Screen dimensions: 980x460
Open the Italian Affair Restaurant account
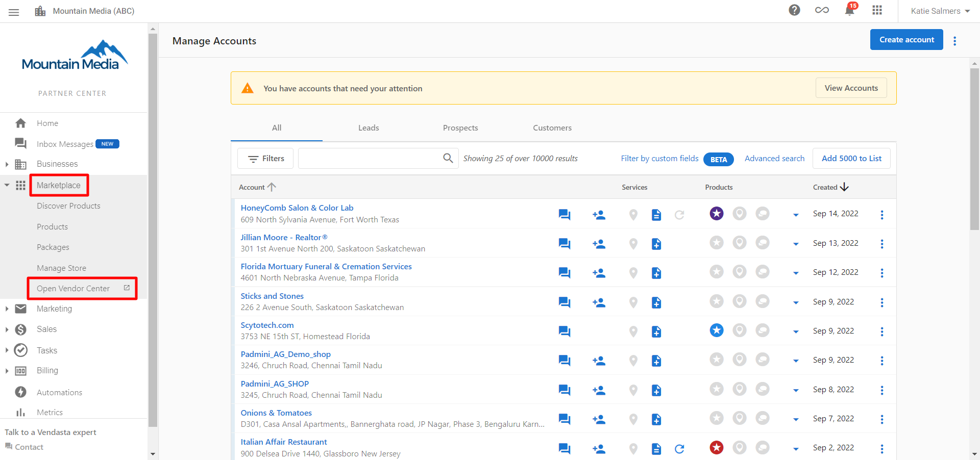(x=284, y=442)
